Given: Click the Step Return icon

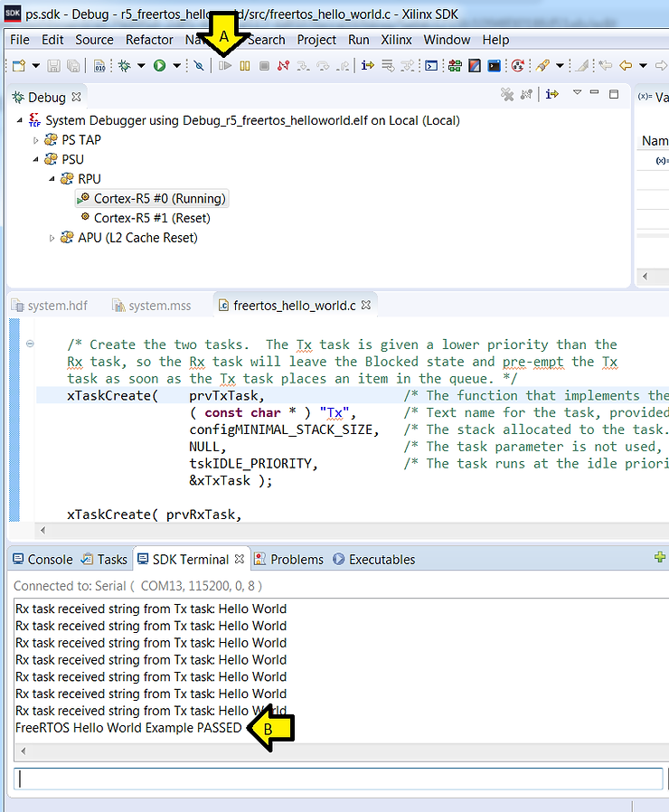Looking at the screenshot, I should pyautogui.click(x=342, y=66).
